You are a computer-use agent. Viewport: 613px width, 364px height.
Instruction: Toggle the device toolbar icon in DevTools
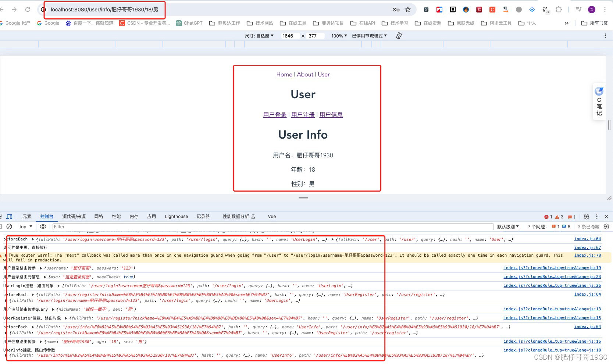pyautogui.click(x=10, y=217)
